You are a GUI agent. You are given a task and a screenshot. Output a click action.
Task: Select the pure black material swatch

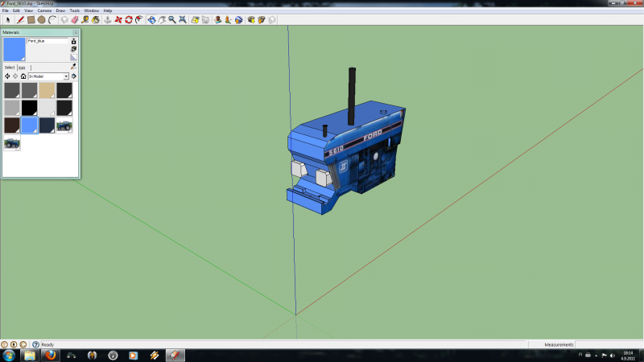point(30,108)
